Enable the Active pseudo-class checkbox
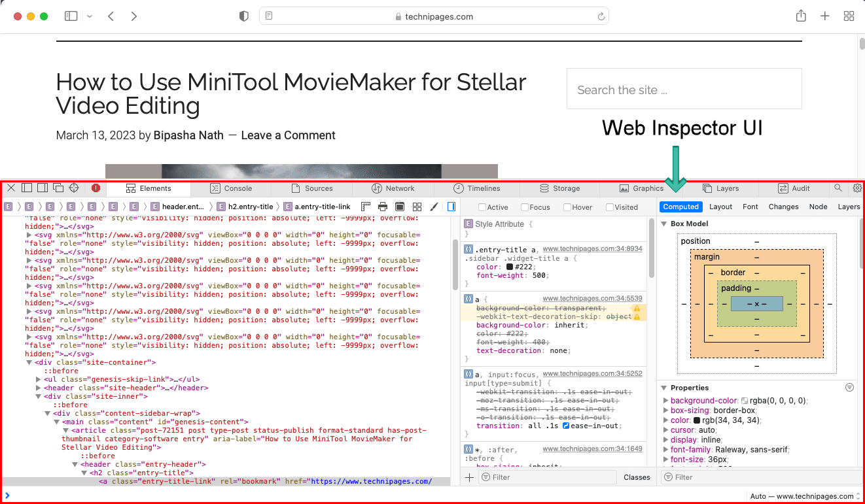The width and height of the screenshot is (865, 504). coord(482,207)
